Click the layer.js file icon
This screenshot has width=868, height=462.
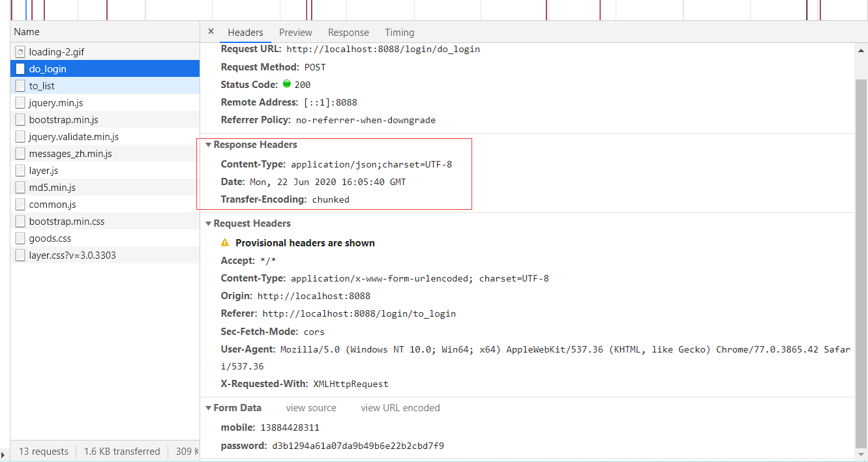pos(20,171)
